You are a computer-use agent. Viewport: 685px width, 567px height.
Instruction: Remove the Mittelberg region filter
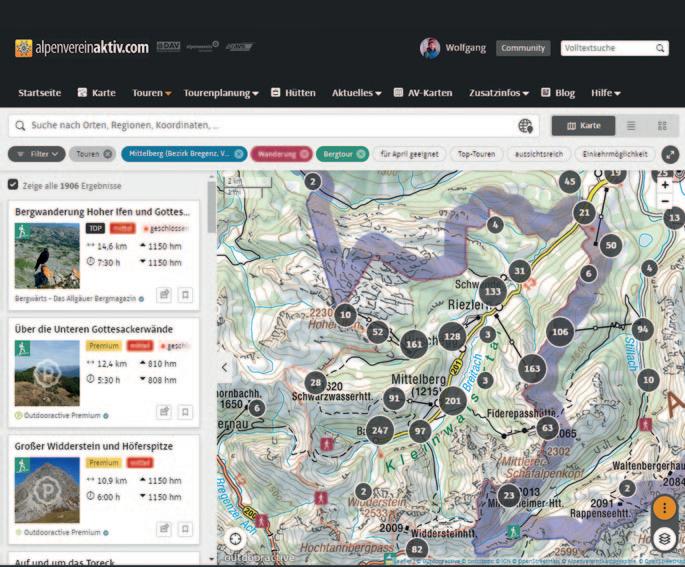(x=239, y=154)
